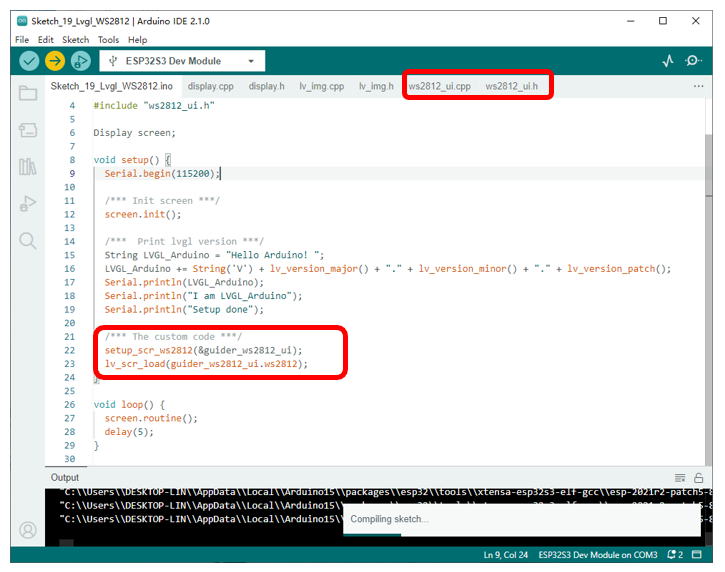This screenshot has height=572, width=725.
Task: Switch to the ws2812_ui.h tab
Action: pos(511,86)
